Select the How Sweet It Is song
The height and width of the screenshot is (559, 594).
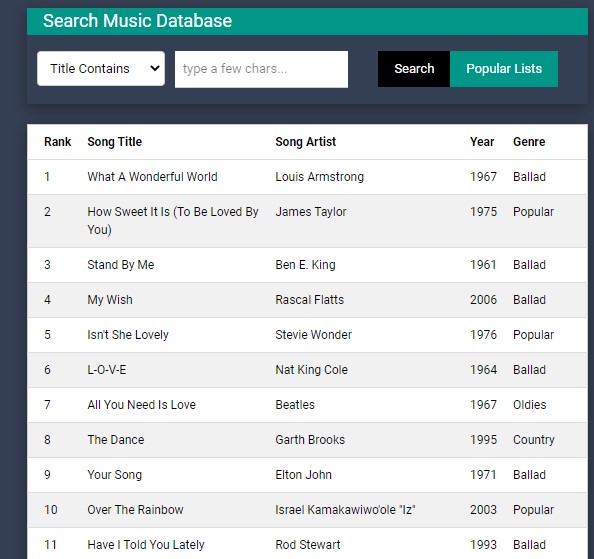tap(173, 220)
